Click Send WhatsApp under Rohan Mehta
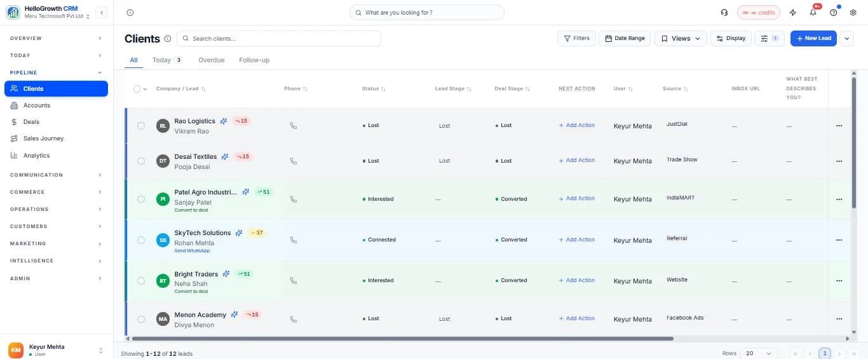Viewport: 868px width, 359px height. point(192,250)
